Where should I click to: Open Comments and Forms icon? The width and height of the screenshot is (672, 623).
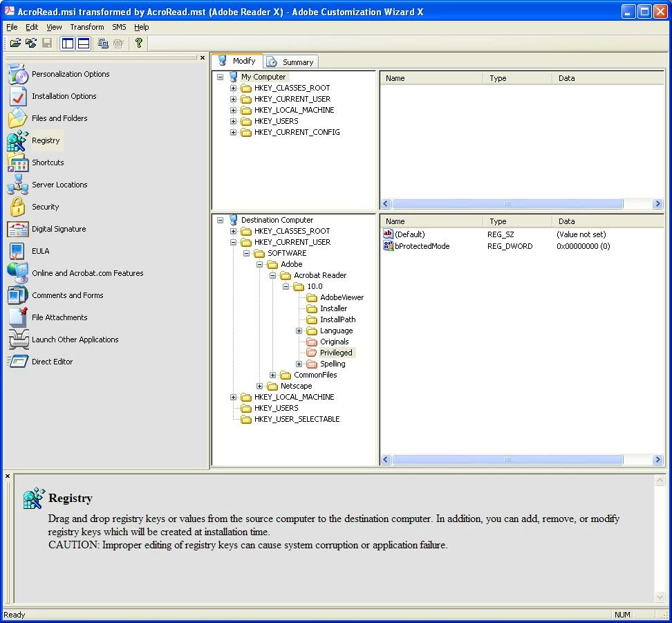[17, 295]
